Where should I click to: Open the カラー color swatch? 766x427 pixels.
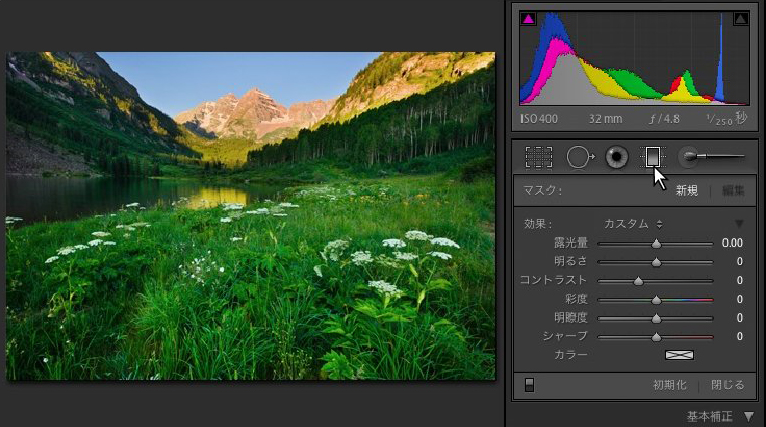tap(680, 355)
